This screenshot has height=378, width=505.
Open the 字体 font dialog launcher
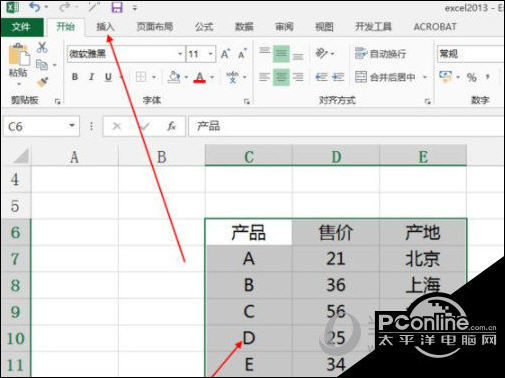(247, 101)
